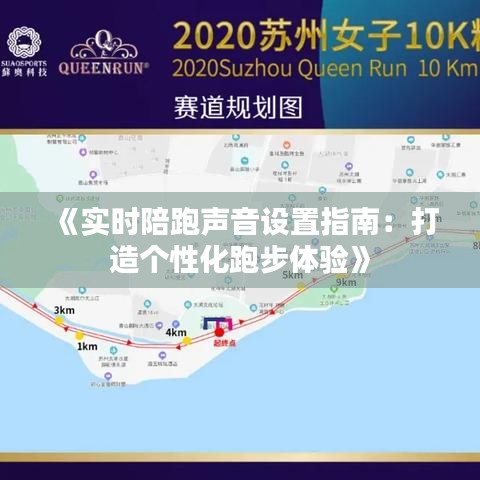Click the "2020Suzhou Queen Run 10 Km" subtitle
480x480 pixels.
click(x=326, y=69)
